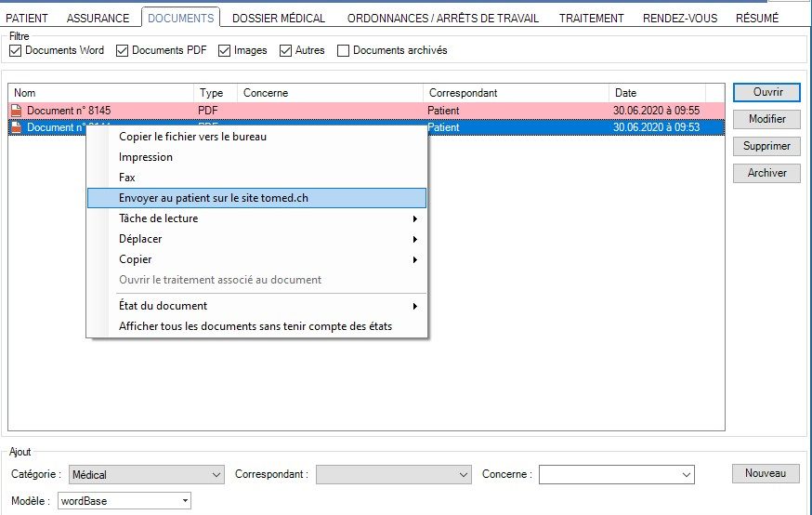The width and height of the screenshot is (812, 515).
Task: Sort the list by the Date column header
Action: pos(656,93)
